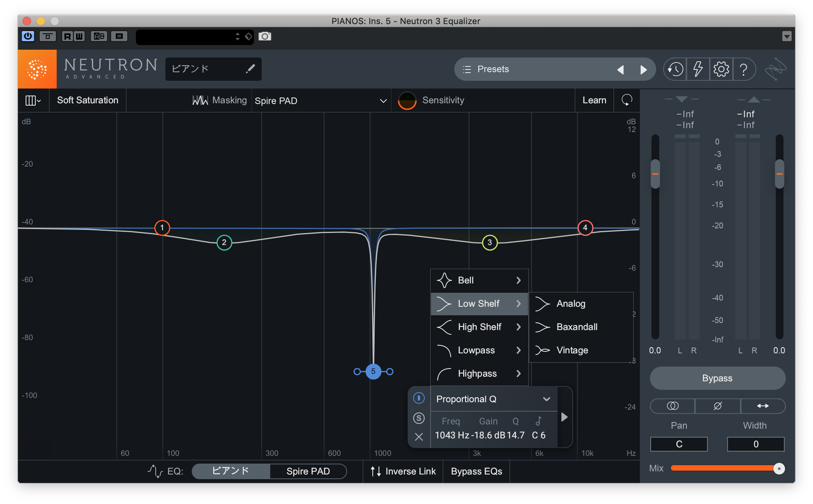Click the lightning bolt zero latency icon
This screenshot has height=504, width=813.
[698, 70]
